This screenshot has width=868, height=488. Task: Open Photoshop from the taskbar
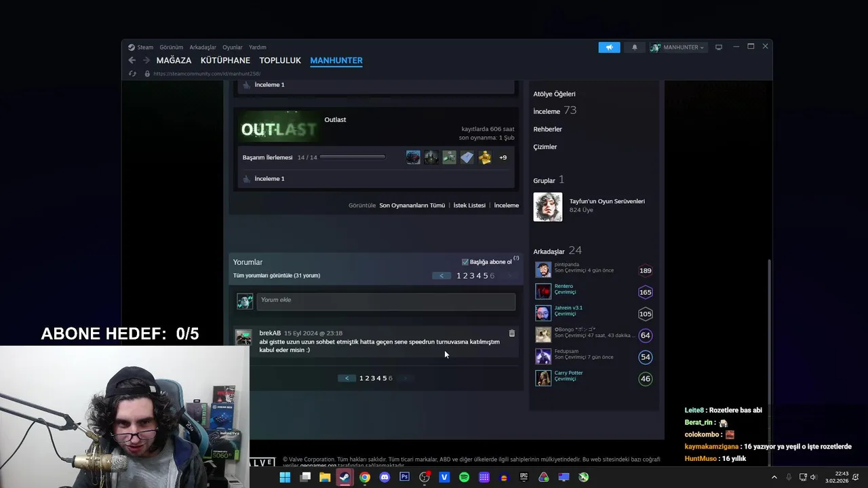pos(405,477)
